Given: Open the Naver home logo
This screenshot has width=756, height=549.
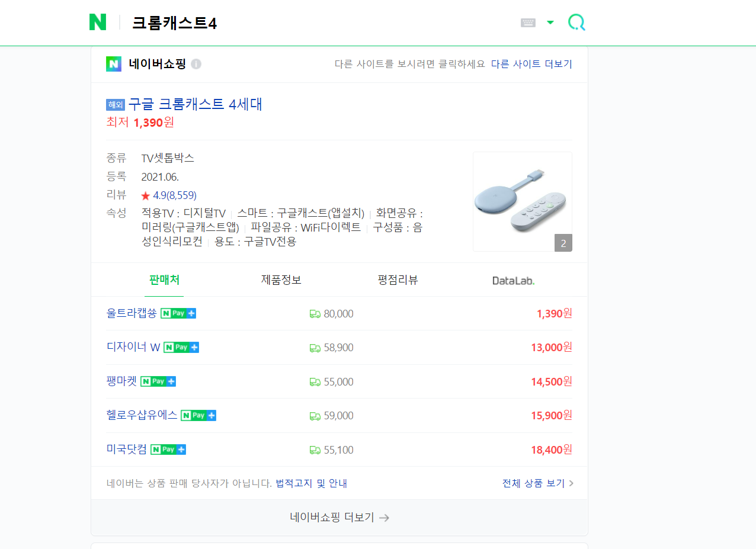Looking at the screenshot, I should [98, 22].
